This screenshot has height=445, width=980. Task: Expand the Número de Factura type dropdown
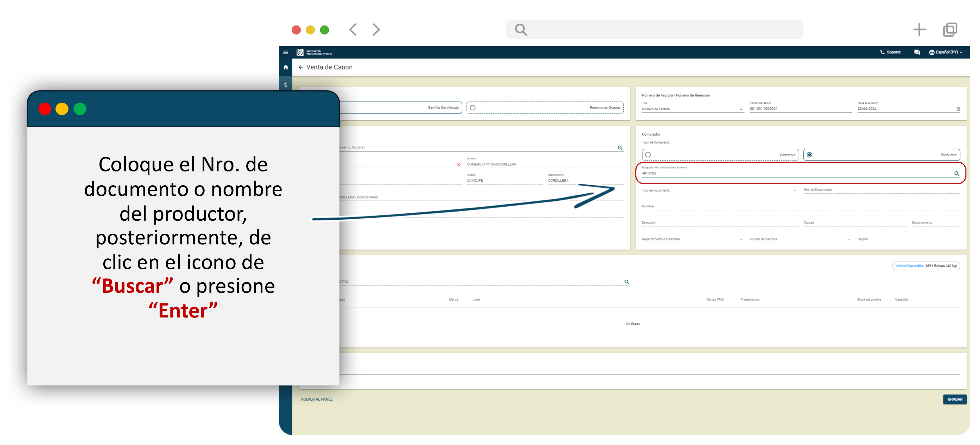pos(741,110)
